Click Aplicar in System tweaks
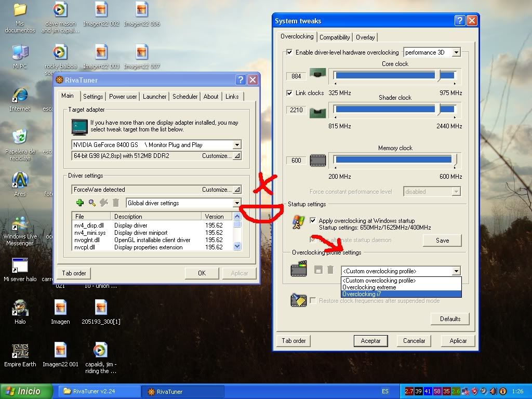This screenshot has height=399, width=532. pos(458,341)
